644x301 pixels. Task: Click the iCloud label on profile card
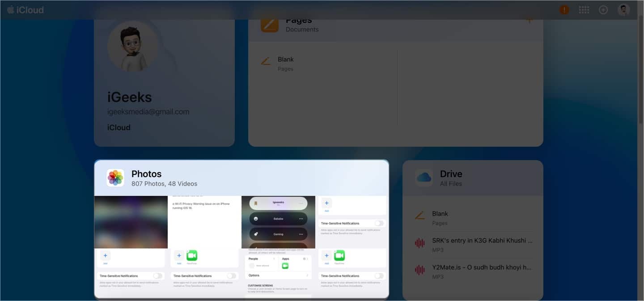tap(119, 127)
